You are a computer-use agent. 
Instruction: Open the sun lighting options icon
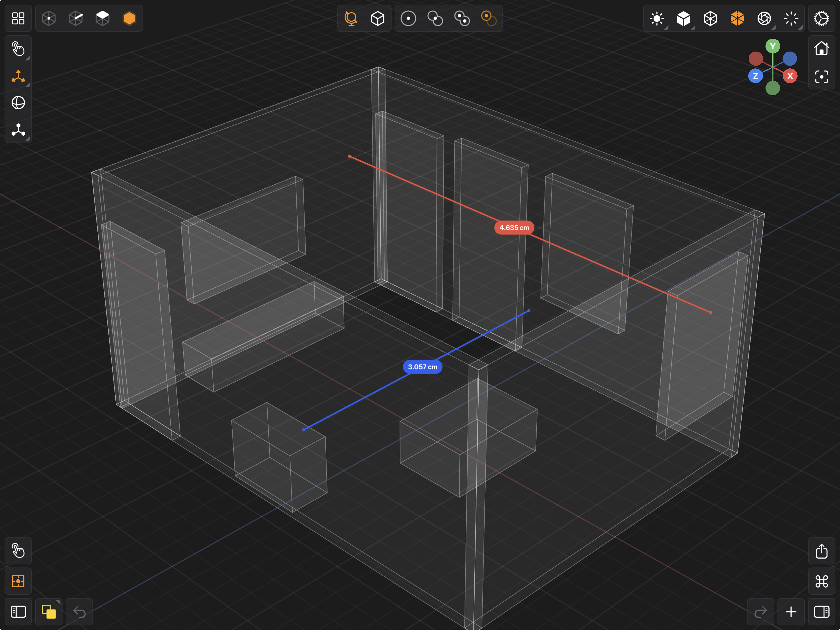pyautogui.click(x=657, y=18)
